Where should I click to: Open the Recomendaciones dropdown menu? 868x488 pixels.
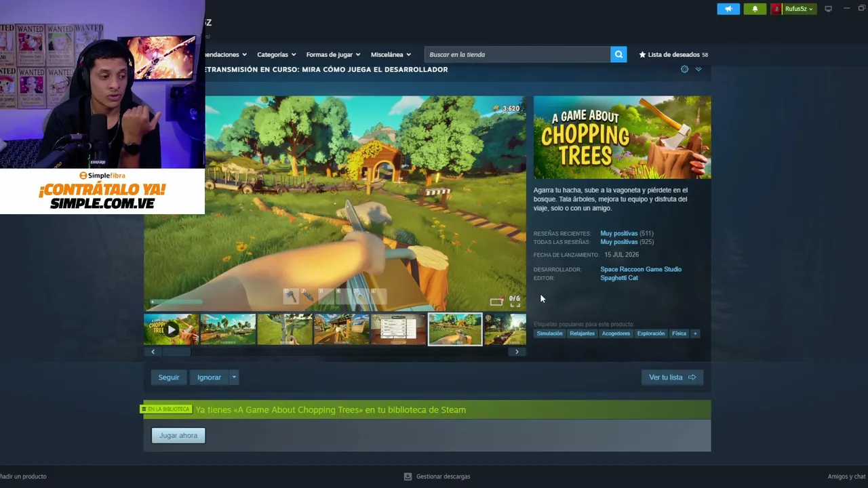coord(226,54)
